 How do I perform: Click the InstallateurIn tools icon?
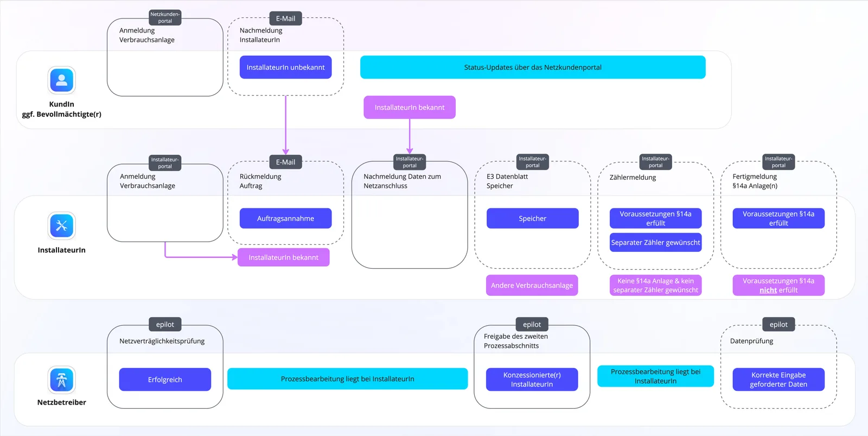(62, 226)
